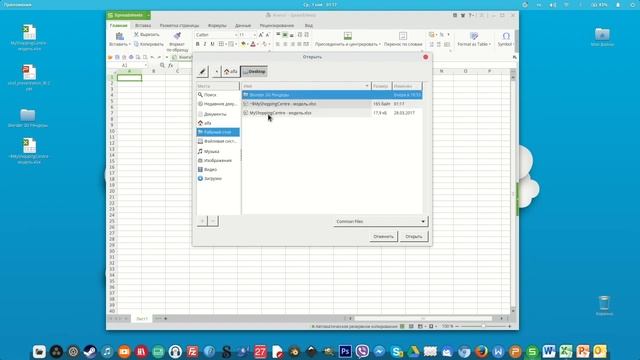Click the font color red A swatch
The width and height of the screenshot is (640, 360).
tap(253, 44)
